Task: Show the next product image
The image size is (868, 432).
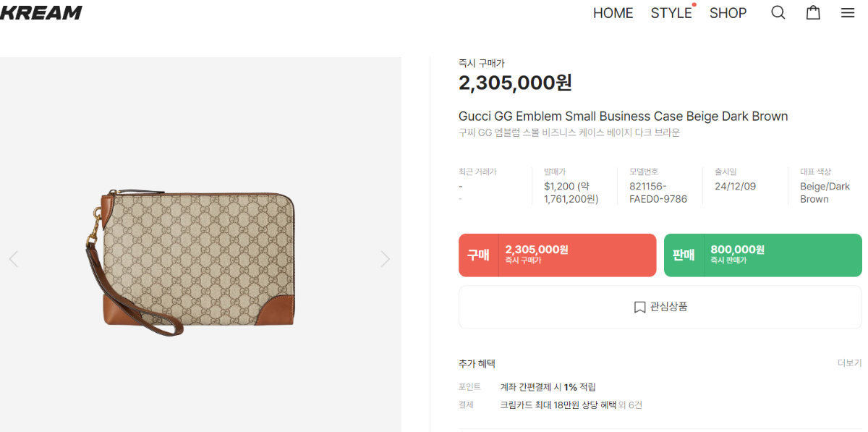Action: pos(385,259)
